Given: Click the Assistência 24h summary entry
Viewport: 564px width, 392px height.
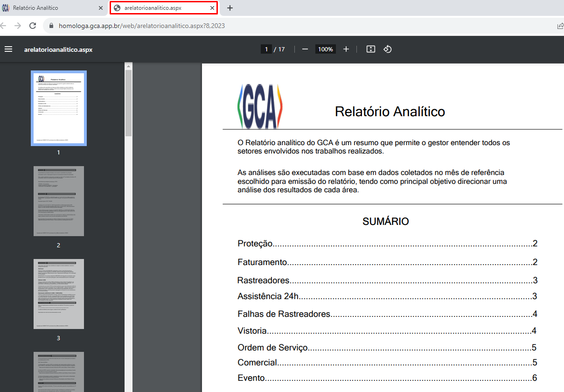Looking at the screenshot, I should click(x=388, y=296).
